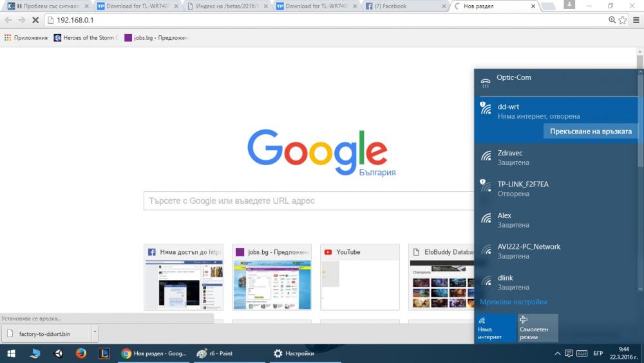
Task: Toggle Самолетен режим airplane mode tile
Action: pos(537,328)
